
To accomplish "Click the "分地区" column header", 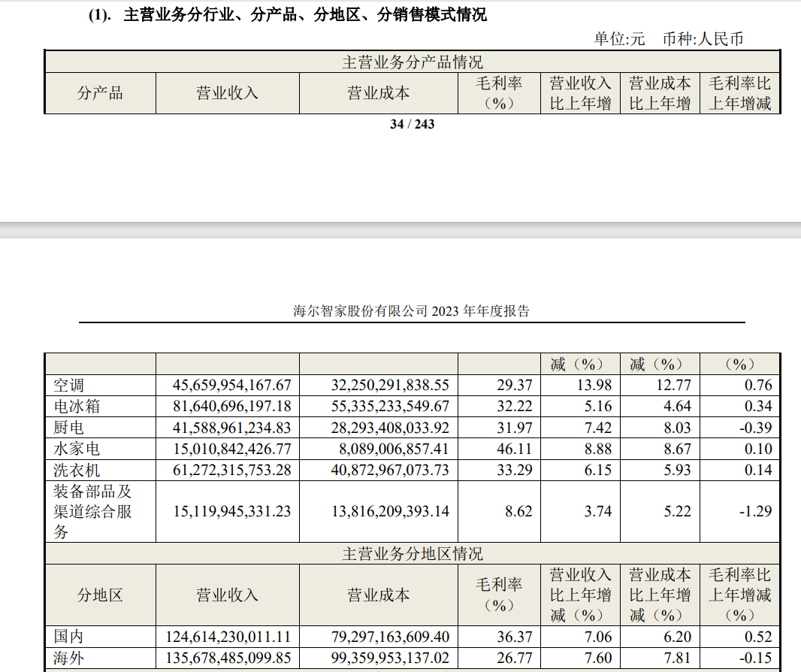I will click(x=100, y=595).
